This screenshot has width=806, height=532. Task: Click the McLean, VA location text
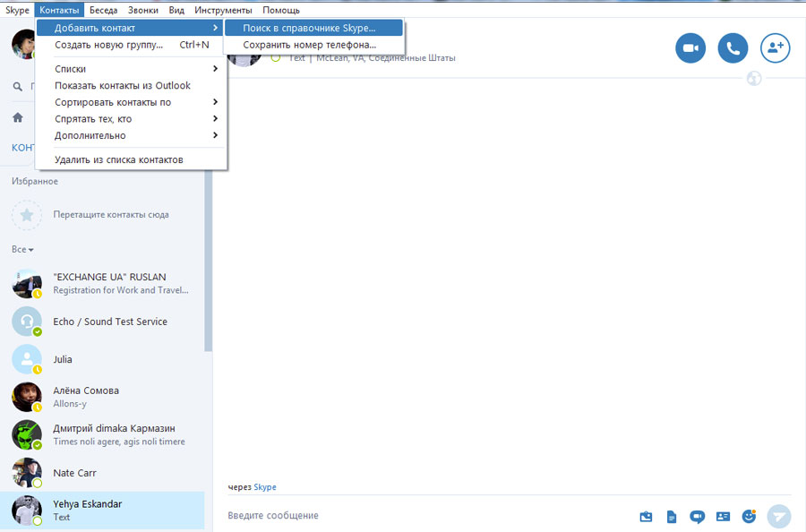point(385,58)
